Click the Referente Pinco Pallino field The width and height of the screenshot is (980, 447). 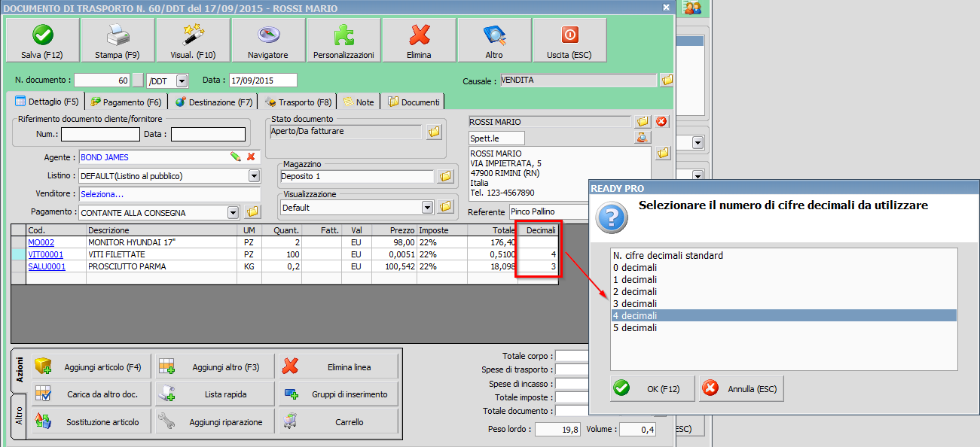(x=549, y=212)
